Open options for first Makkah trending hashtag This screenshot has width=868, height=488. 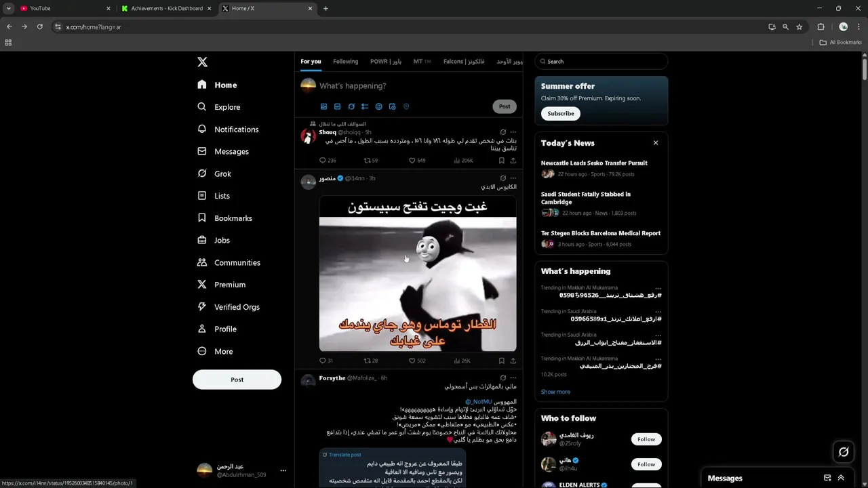658,288
